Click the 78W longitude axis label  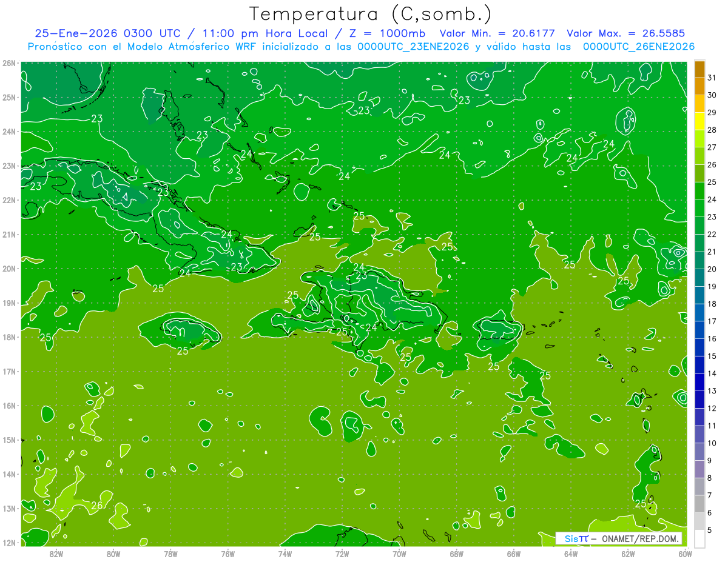170,554
